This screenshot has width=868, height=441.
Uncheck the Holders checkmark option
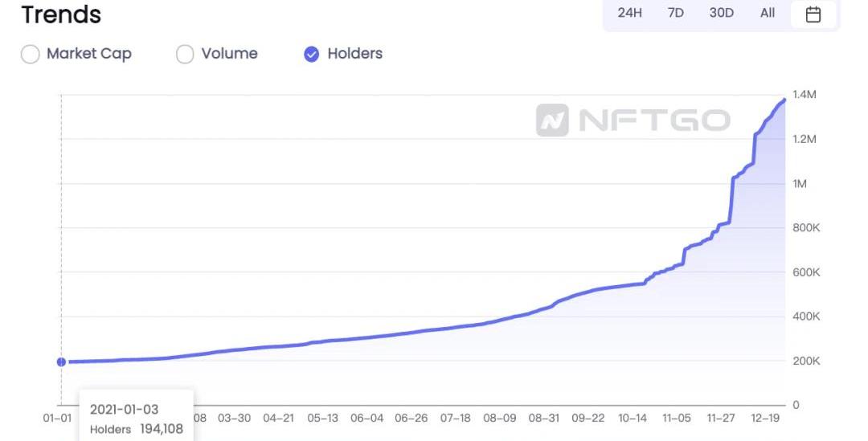[312, 55]
